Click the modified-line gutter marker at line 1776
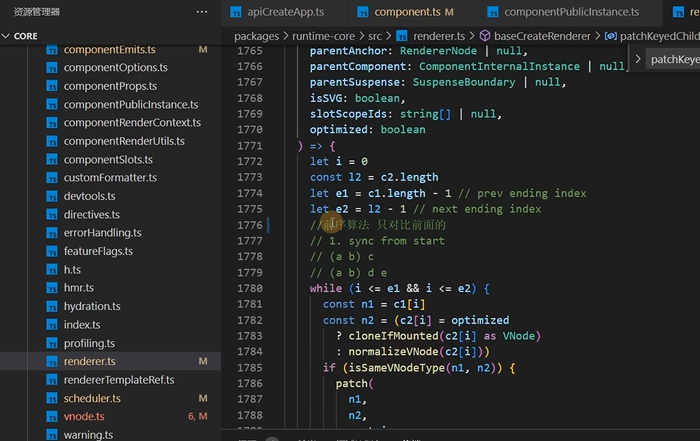 [268, 225]
